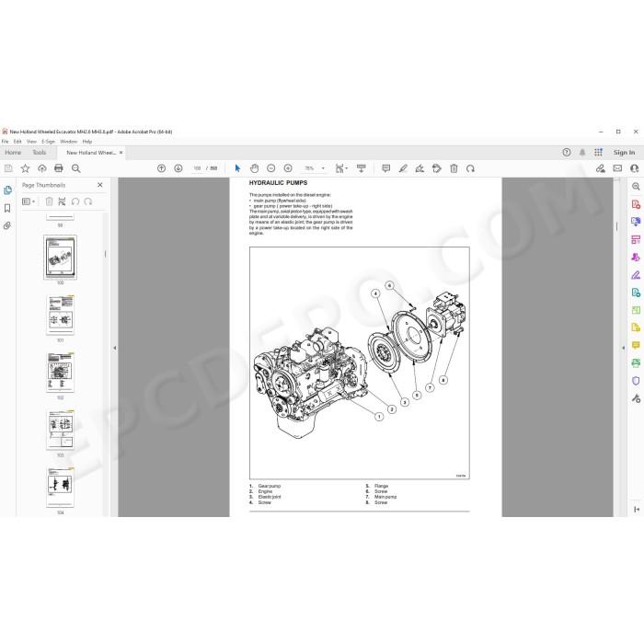Open the red Create PDF tool

tap(636, 204)
